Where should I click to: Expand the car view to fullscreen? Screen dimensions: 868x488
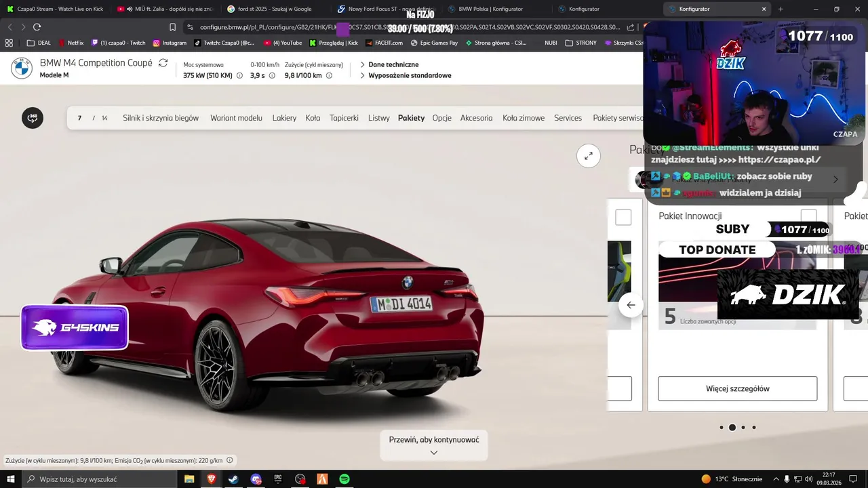pyautogui.click(x=589, y=155)
